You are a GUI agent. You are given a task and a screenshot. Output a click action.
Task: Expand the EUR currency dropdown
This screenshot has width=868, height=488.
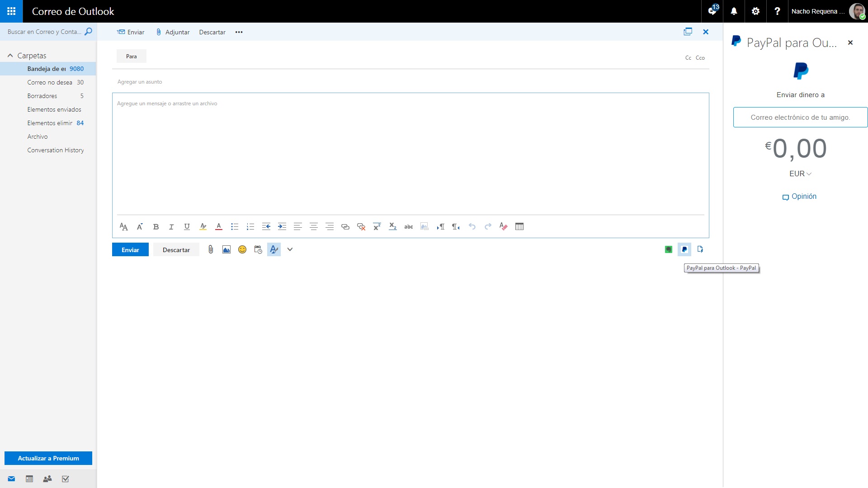[800, 174]
